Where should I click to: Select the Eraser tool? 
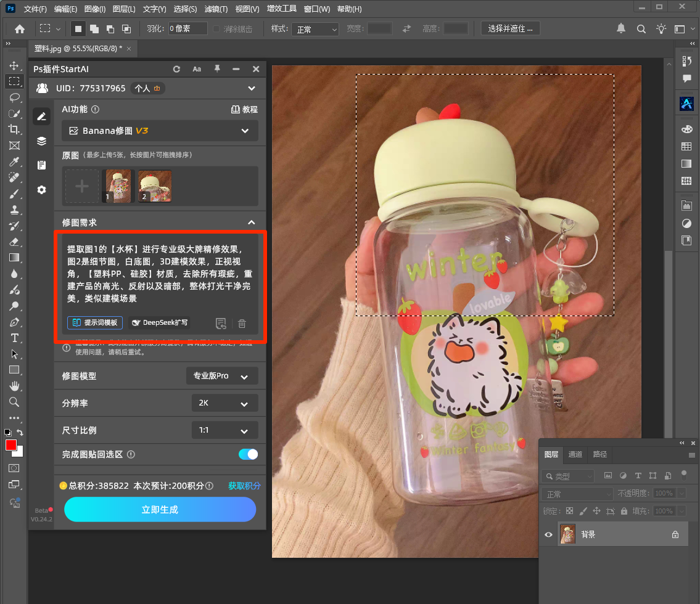click(14, 242)
